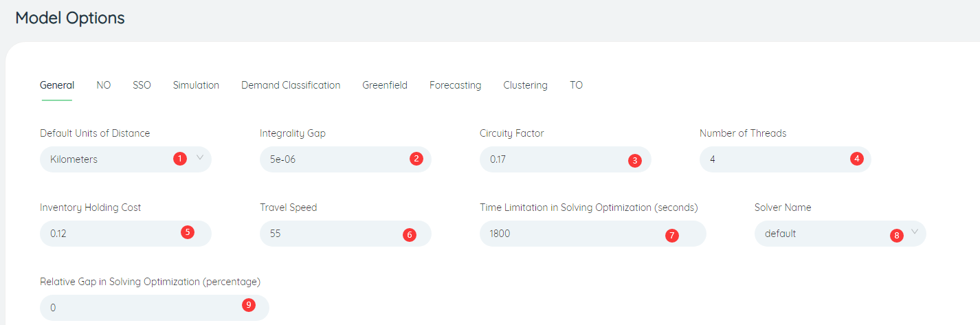Click the red marker numbered 9
Screen dimensions: 980x325
249,305
